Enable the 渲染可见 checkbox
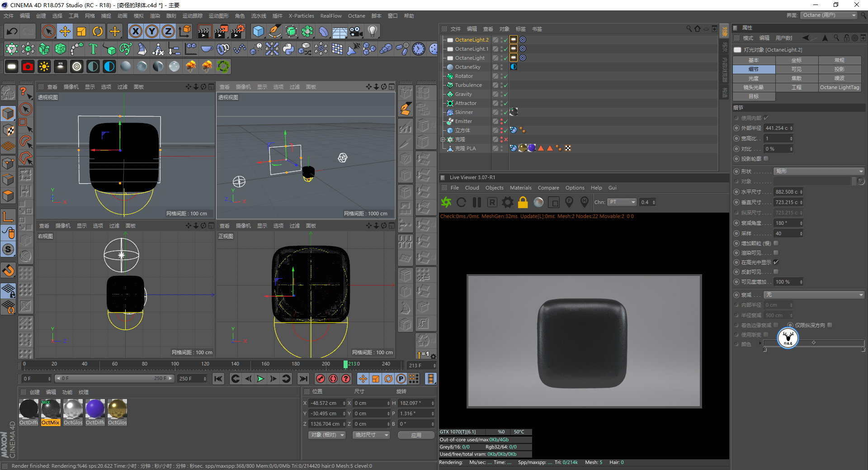The width and height of the screenshot is (868, 470). 776,252
